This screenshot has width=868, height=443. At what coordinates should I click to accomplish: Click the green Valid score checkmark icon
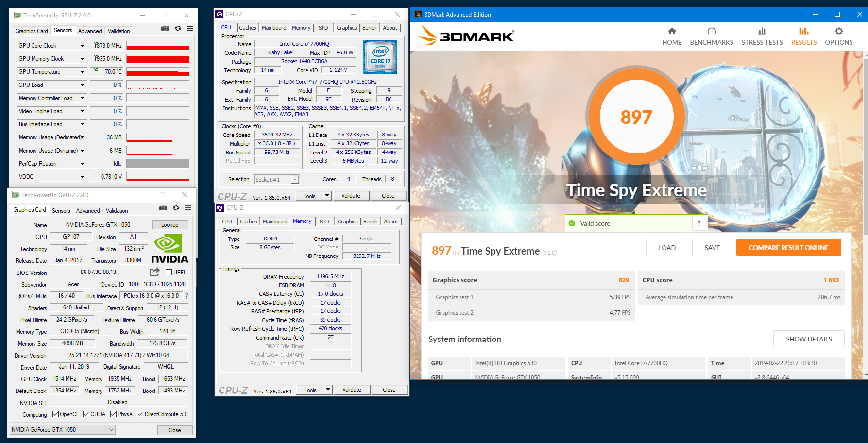572,223
